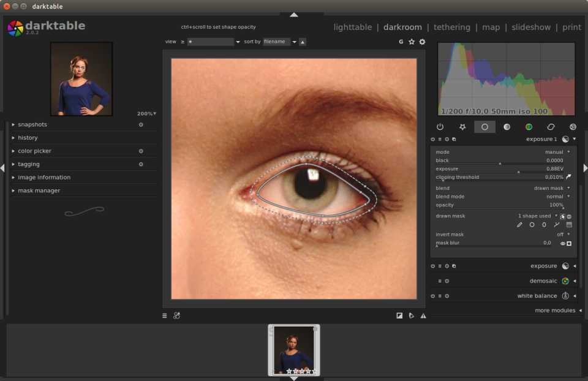The image size is (588, 381).
Task: Click the path pencil drawn mask tool
Action: [519, 225]
